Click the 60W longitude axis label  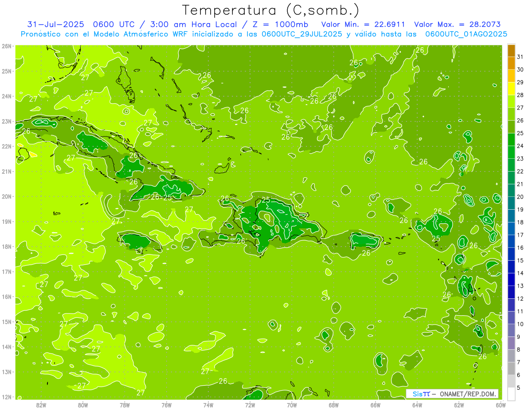coord(501,404)
